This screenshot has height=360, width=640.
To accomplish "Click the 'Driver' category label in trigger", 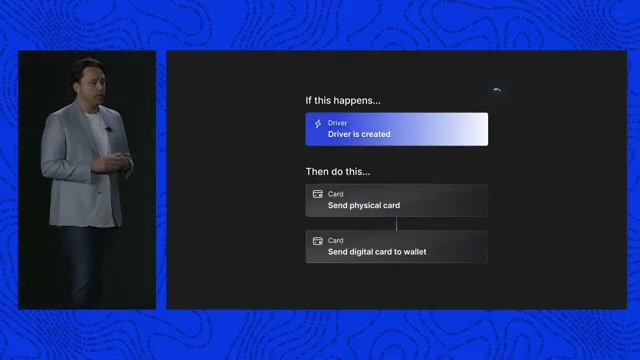I will point(337,123).
